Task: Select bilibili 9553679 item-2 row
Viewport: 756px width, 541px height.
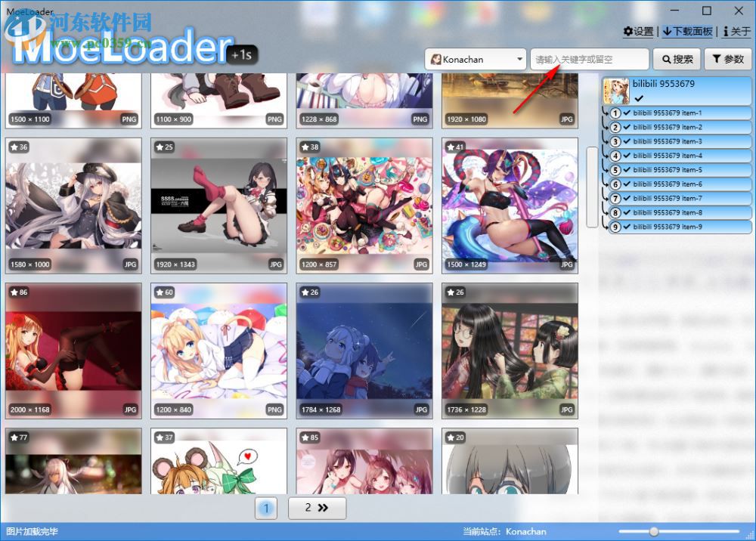Action: [x=680, y=127]
